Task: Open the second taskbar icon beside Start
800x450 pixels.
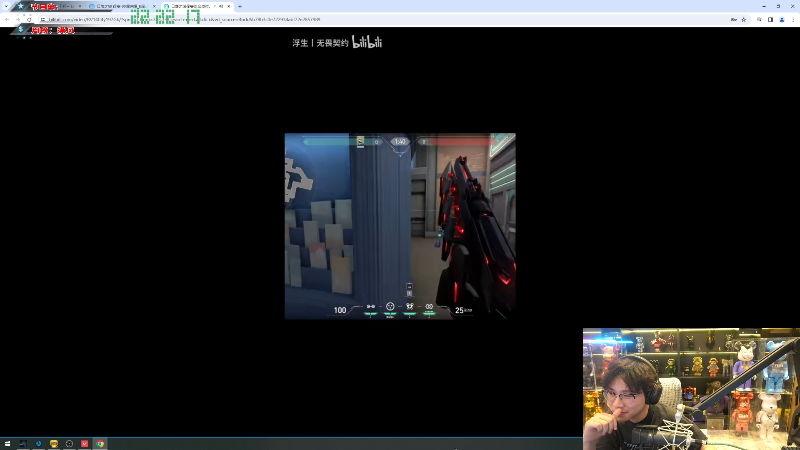Action: [23, 444]
